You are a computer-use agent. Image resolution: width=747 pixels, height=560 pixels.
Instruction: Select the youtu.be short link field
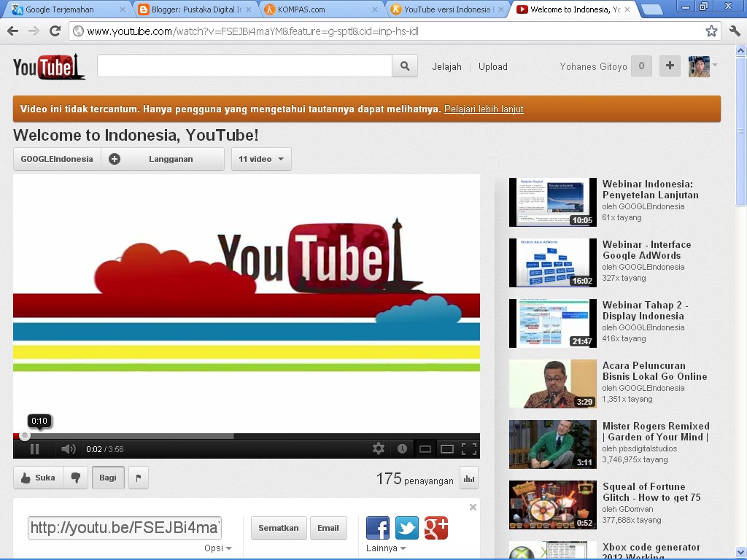[124, 528]
